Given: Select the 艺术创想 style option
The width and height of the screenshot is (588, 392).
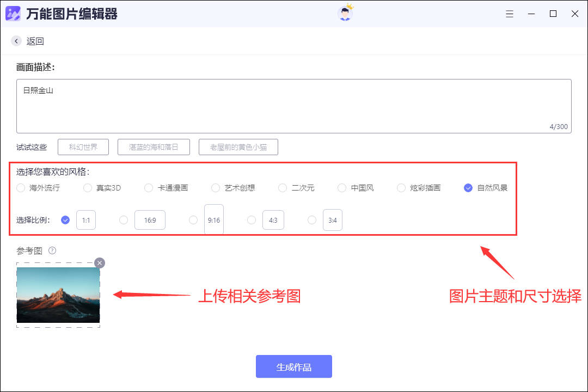Looking at the screenshot, I should [216, 188].
